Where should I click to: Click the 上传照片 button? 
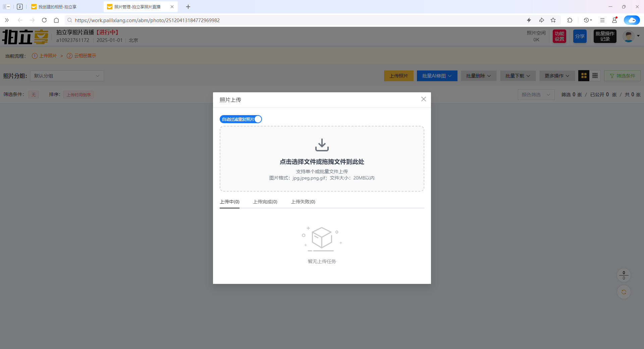point(398,76)
